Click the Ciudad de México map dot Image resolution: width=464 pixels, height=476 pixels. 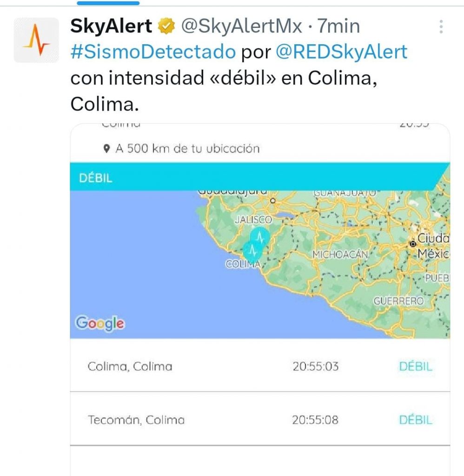click(412, 244)
